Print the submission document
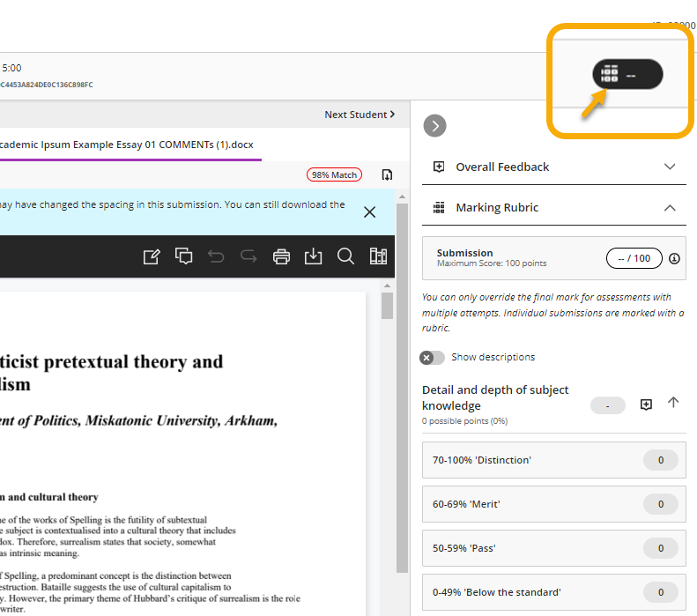697x616 pixels. pyautogui.click(x=281, y=256)
